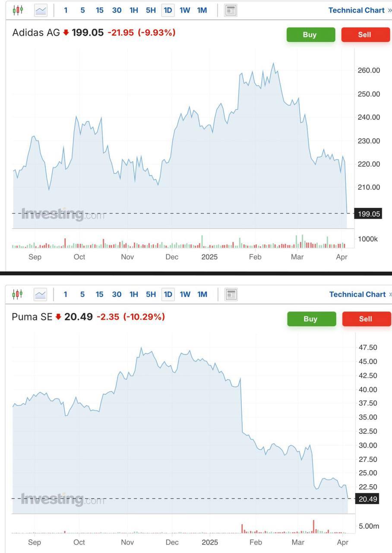The width and height of the screenshot is (392, 553).
Task: Click the Adidas 199.05 current price label
Action: click(368, 213)
